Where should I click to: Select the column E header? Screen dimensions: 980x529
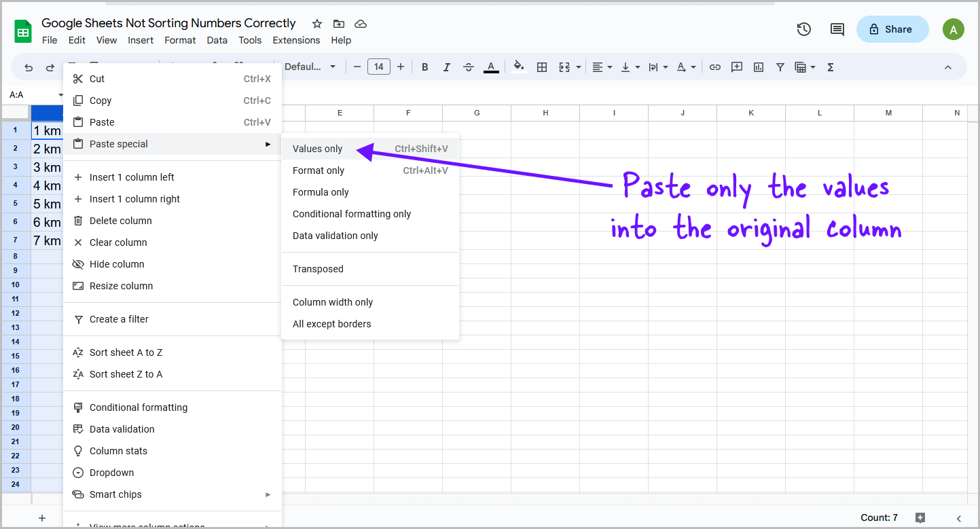[x=340, y=113]
